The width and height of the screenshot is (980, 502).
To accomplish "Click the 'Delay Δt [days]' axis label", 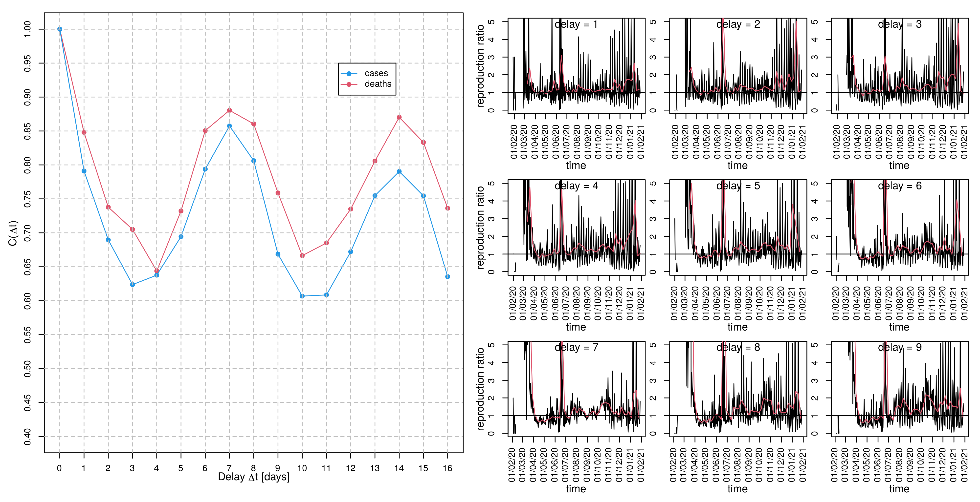I will pos(253,477).
